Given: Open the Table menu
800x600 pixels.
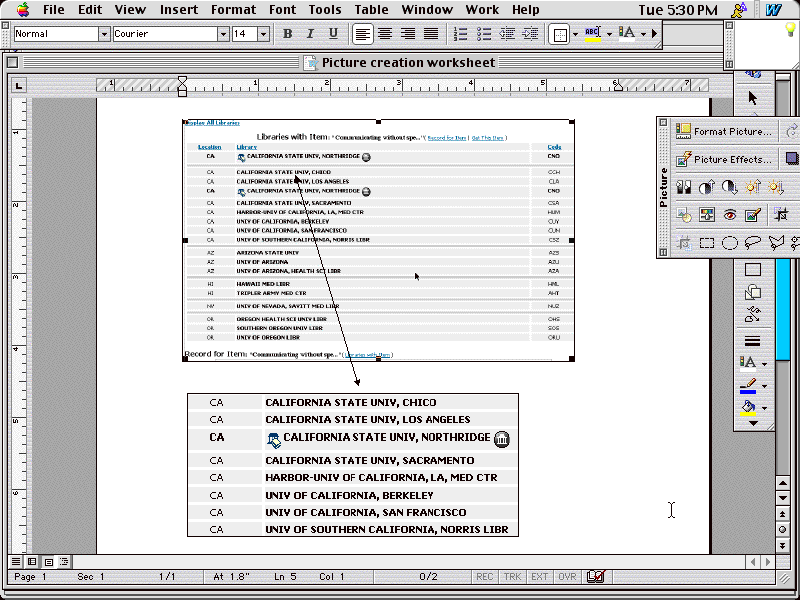Looking at the screenshot, I should (371, 10).
